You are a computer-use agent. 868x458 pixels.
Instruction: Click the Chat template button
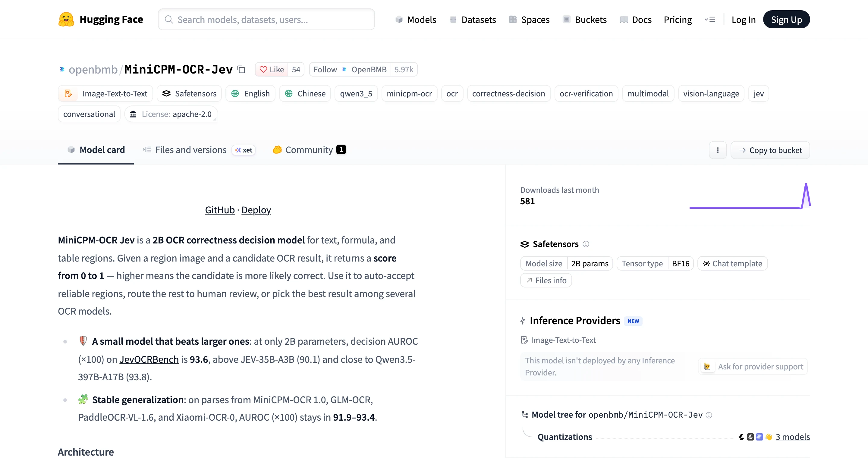coord(733,264)
